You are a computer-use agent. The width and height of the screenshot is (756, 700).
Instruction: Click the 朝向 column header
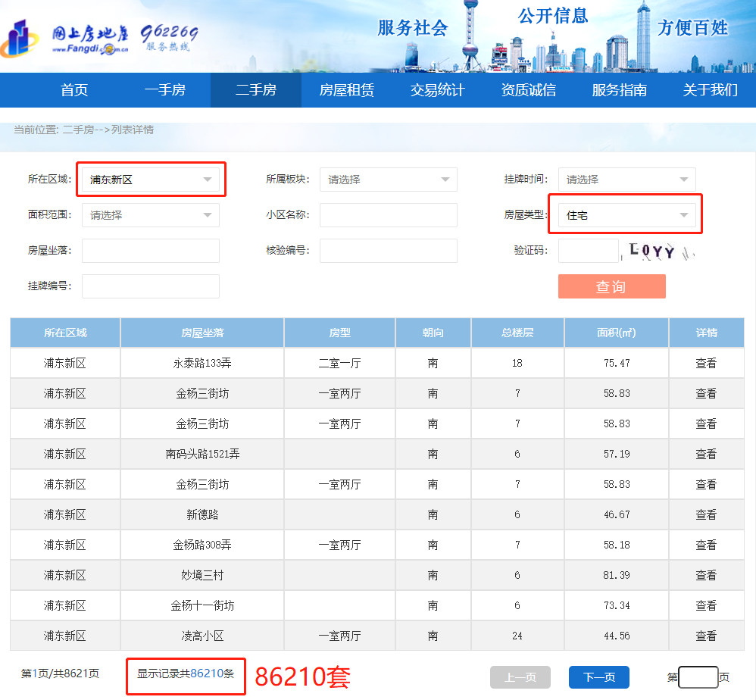point(433,333)
